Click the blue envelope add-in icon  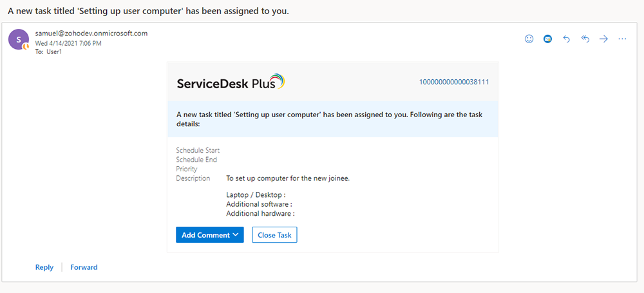pos(547,39)
